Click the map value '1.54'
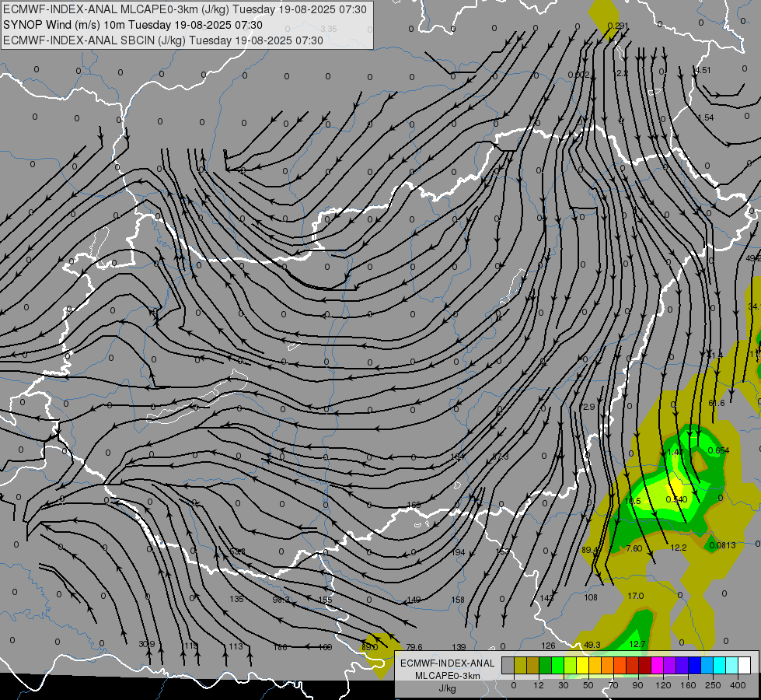The width and height of the screenshot is (761, 700). pos(706,117)
